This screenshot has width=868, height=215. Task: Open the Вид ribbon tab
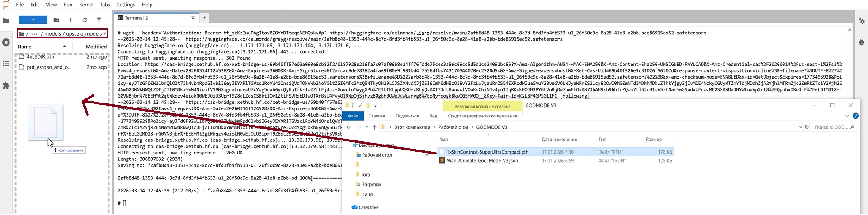coord(433,116)
